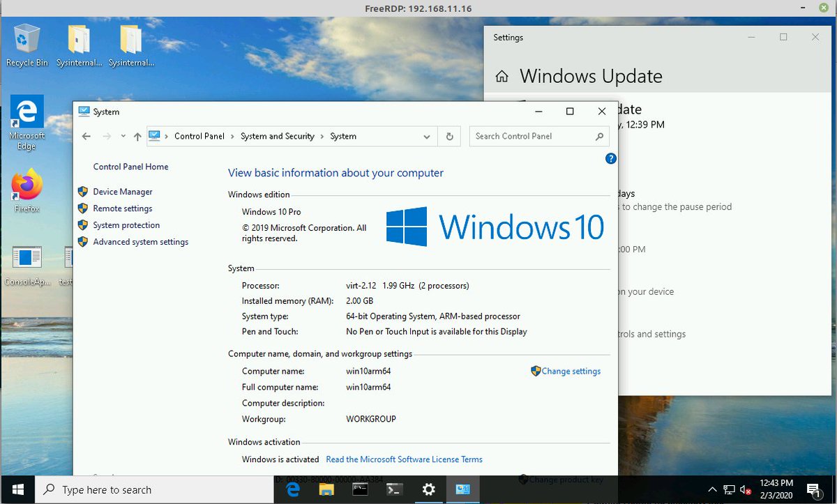Open the PowerShell taskbar icon

coord(394,489)
